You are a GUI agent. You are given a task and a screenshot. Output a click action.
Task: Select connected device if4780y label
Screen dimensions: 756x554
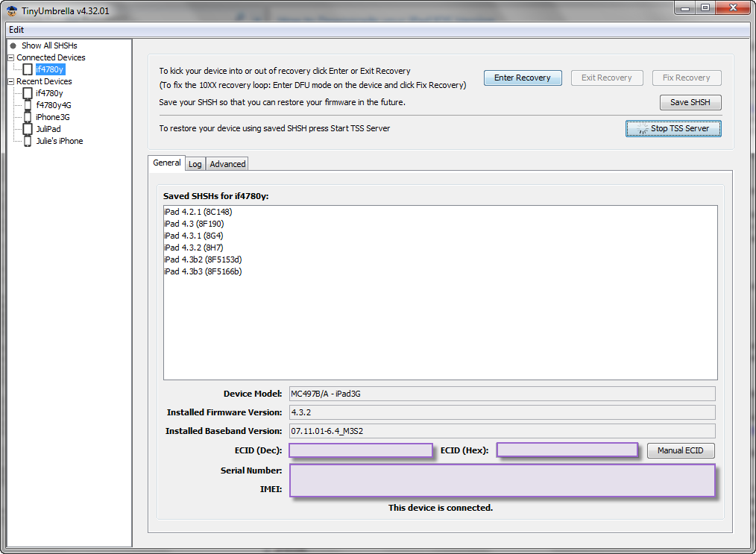pyautogui.click(x=50, y=69)
